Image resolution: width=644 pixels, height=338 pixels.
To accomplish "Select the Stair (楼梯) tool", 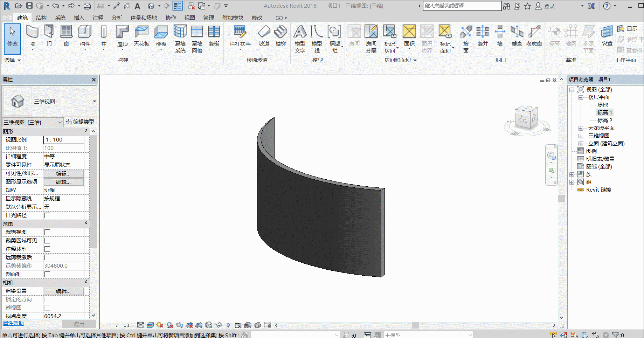I will (x=281, y=36).
